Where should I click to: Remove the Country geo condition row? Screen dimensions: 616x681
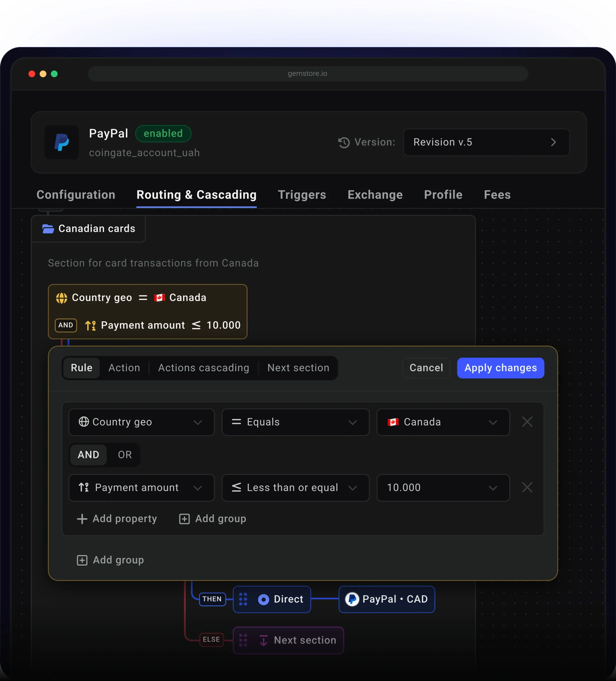527,422
